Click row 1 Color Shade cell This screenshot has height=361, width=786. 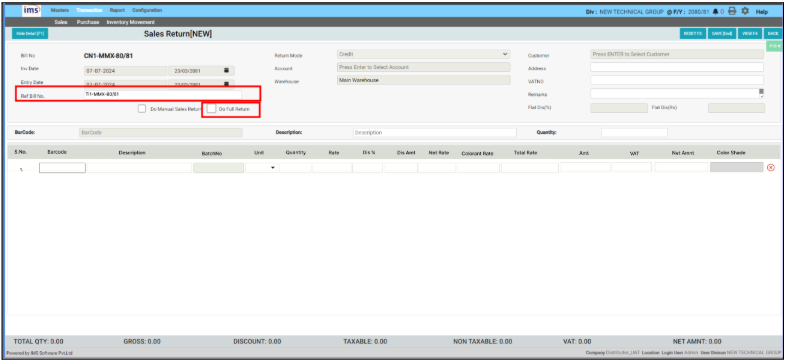click(x=736, y=167)
